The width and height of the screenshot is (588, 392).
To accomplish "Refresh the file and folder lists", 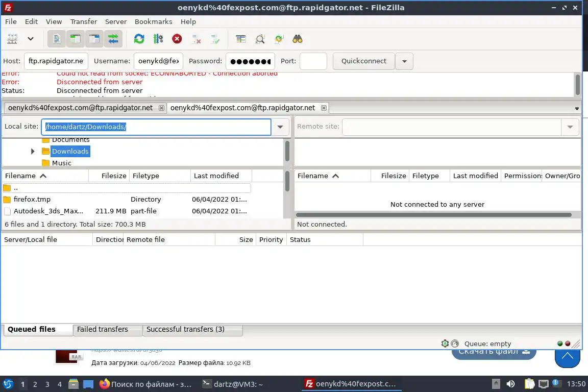I will (139, 39).
